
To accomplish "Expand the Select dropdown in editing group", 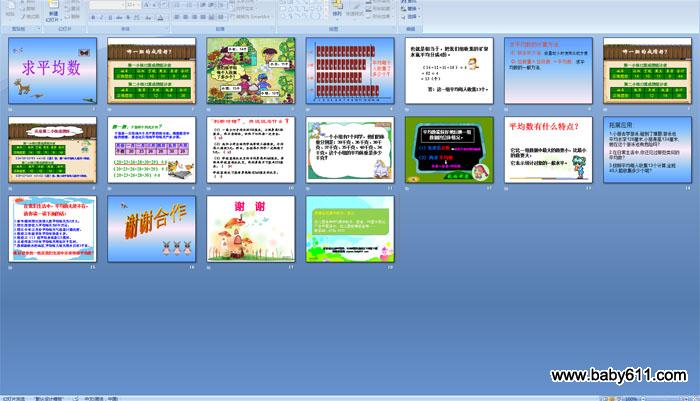I will click(x=419, y=17).
